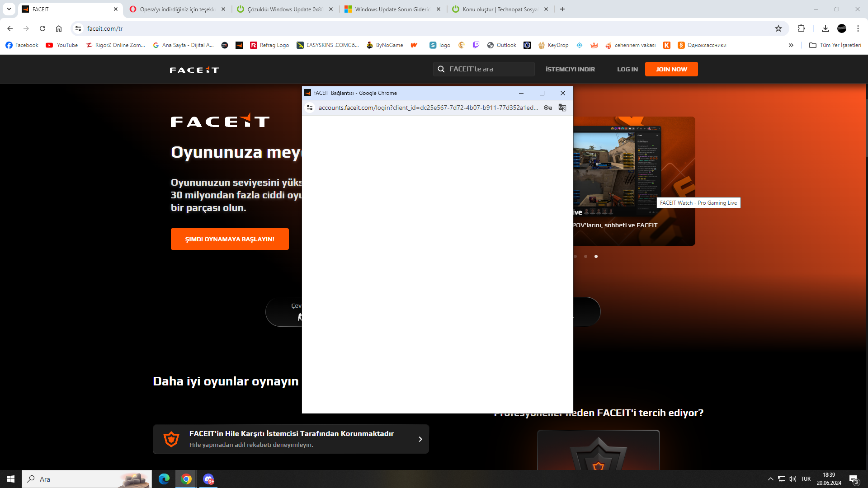Click the LOG IN link
868x488 pixels.
click(x=627, y=69)
